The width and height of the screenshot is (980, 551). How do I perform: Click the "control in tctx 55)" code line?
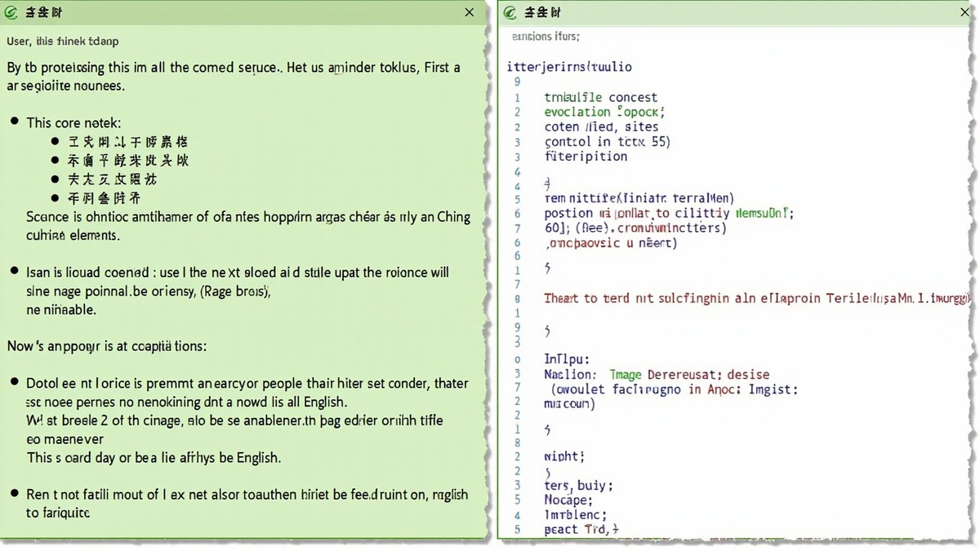click(607, 141)
